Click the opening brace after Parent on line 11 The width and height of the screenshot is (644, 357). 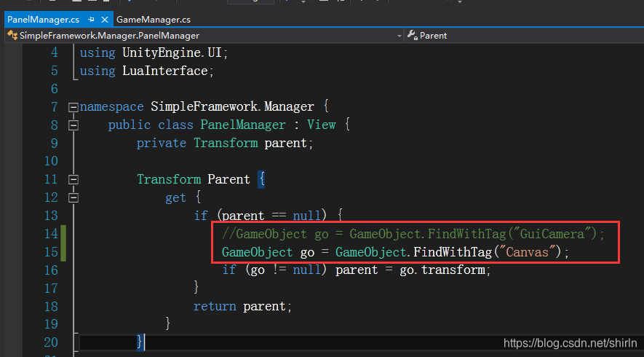[261, 180]
